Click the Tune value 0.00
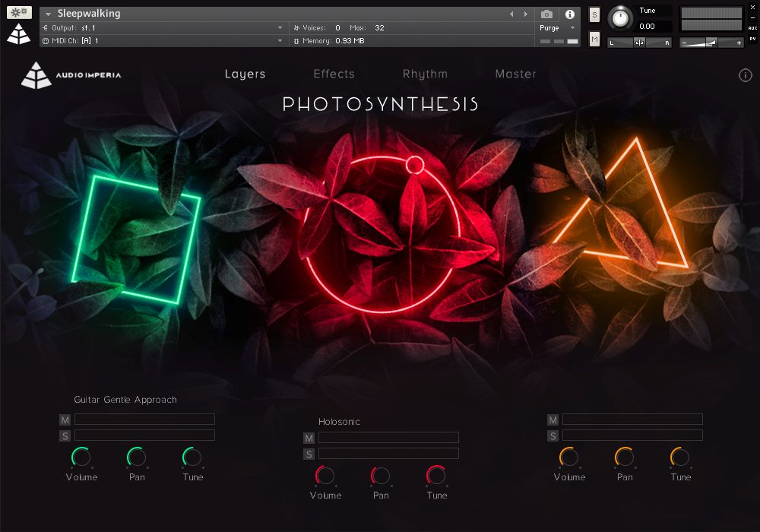This screenshot has height=532, width=760. [647, 26]
